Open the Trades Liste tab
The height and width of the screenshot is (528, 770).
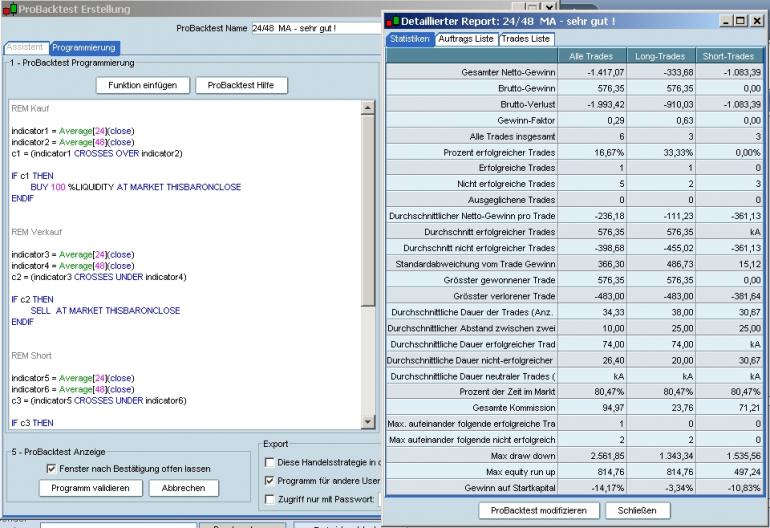(526, 39)
